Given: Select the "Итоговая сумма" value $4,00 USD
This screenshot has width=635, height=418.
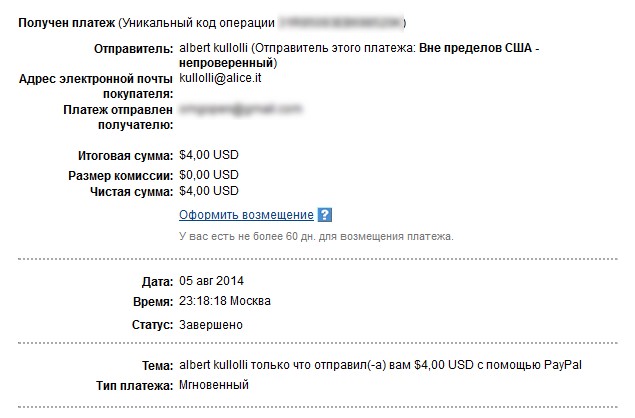Looking at the screenshot, I should pyautogui.click(x=209, y=155).
